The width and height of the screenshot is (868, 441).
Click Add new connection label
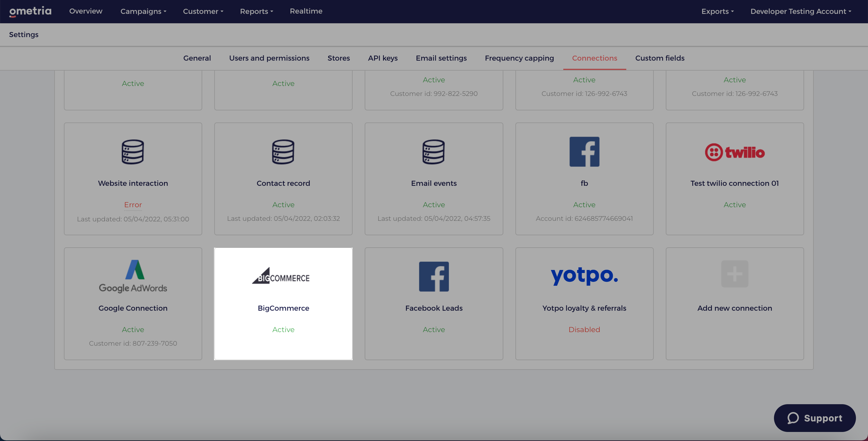pyautogui.click(x=734, y=308)
